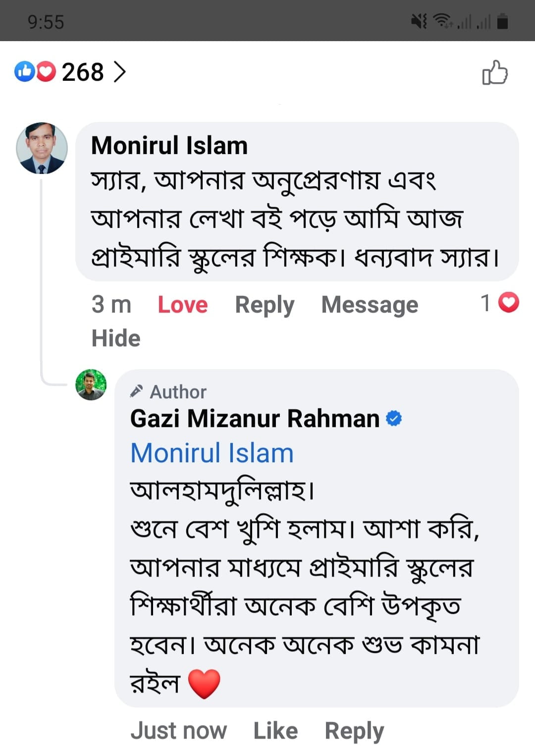Tap the pencil Author badge icon
535x756 pixels.
(136, 391)
